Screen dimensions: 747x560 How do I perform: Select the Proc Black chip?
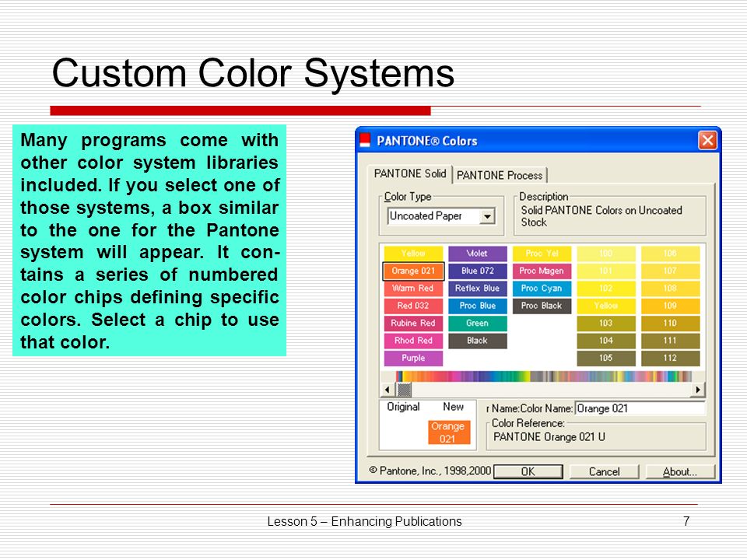(x=542, y=306)
